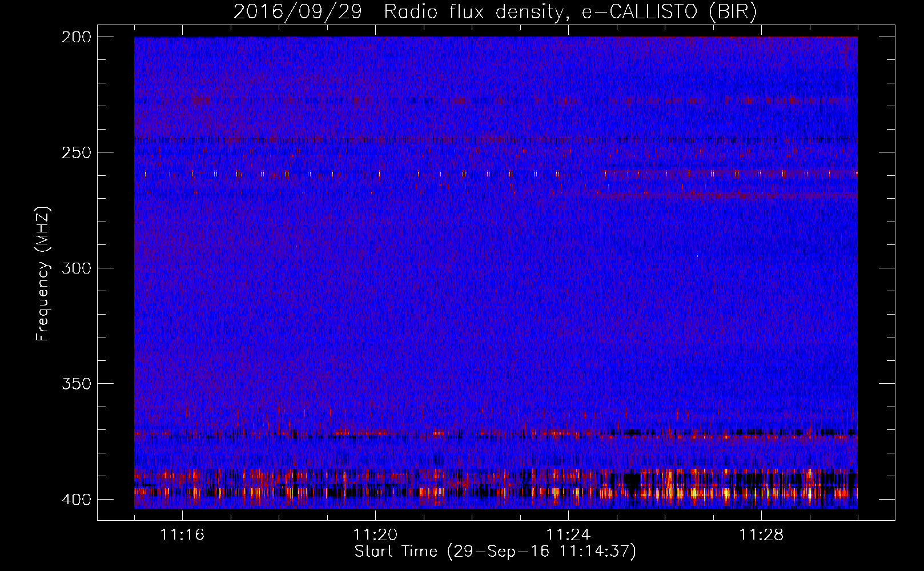Click the 300 frequency tick label

pyautogui.click(x=76, y=268)
